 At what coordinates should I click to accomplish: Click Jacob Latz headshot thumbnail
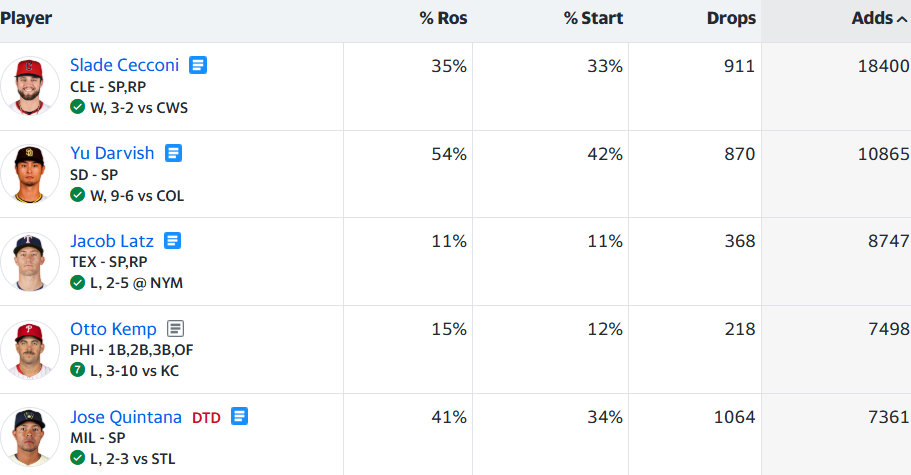[30, 262]
